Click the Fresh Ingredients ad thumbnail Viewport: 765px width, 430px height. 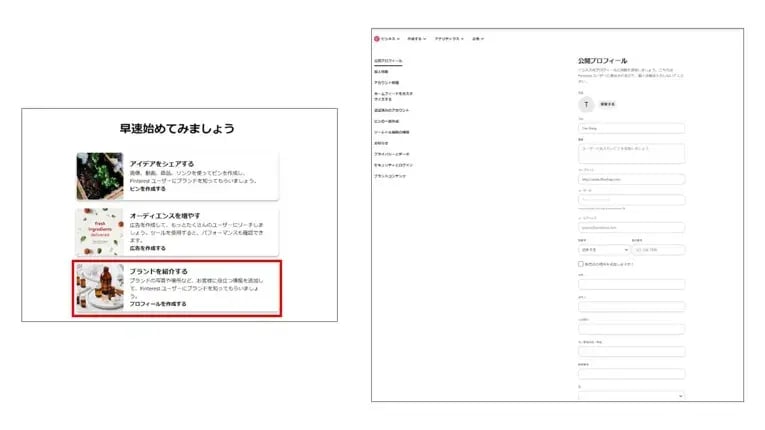click(99, 231)
